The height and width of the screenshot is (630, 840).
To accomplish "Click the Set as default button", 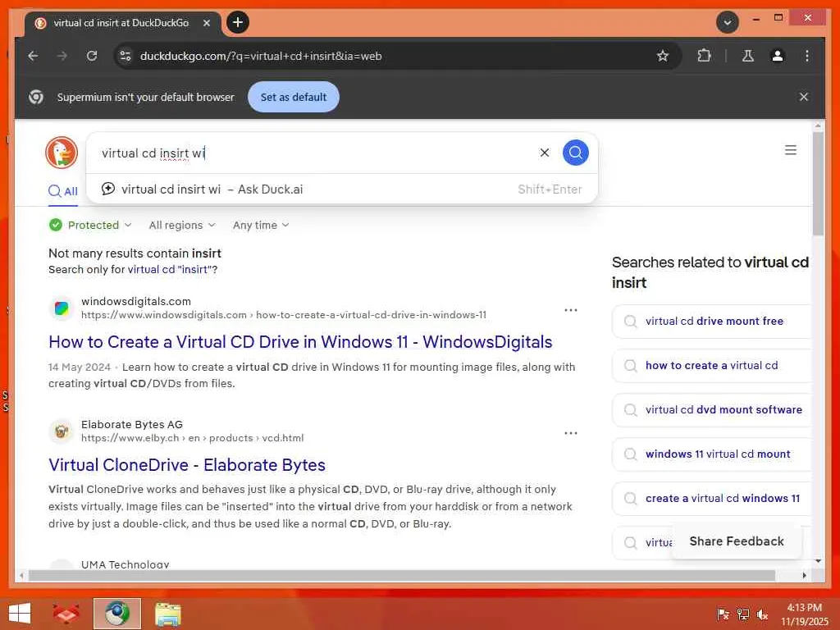I will (x=294, y=97).
